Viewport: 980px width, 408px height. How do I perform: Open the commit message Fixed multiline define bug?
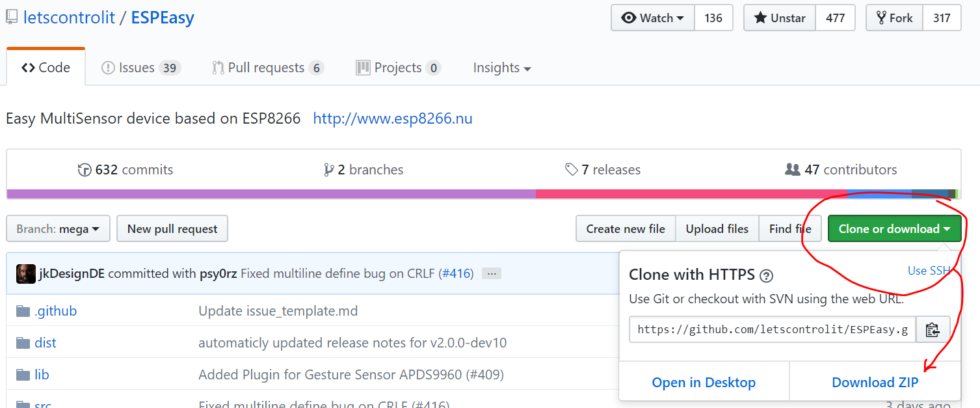(x=338, y=274)
